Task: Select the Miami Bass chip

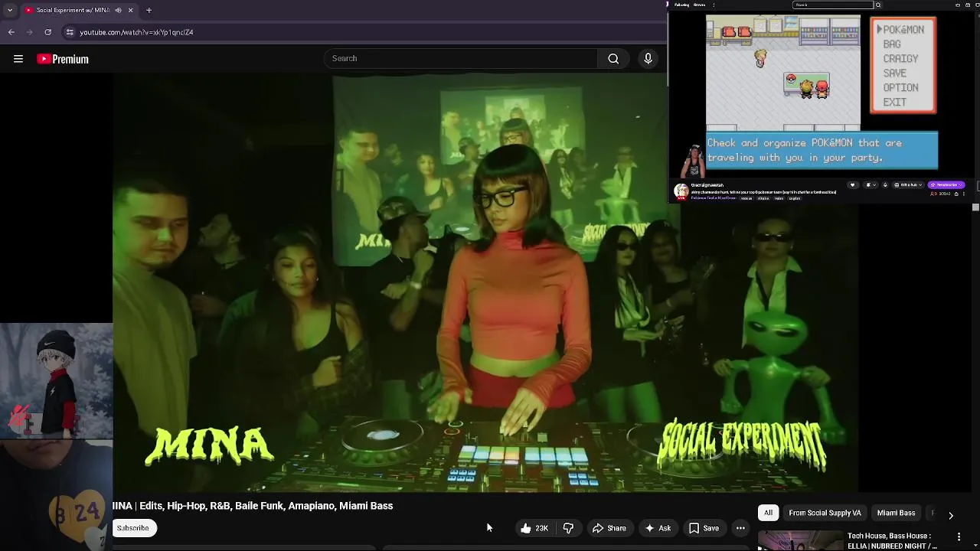Action: [x=896, y=513]
